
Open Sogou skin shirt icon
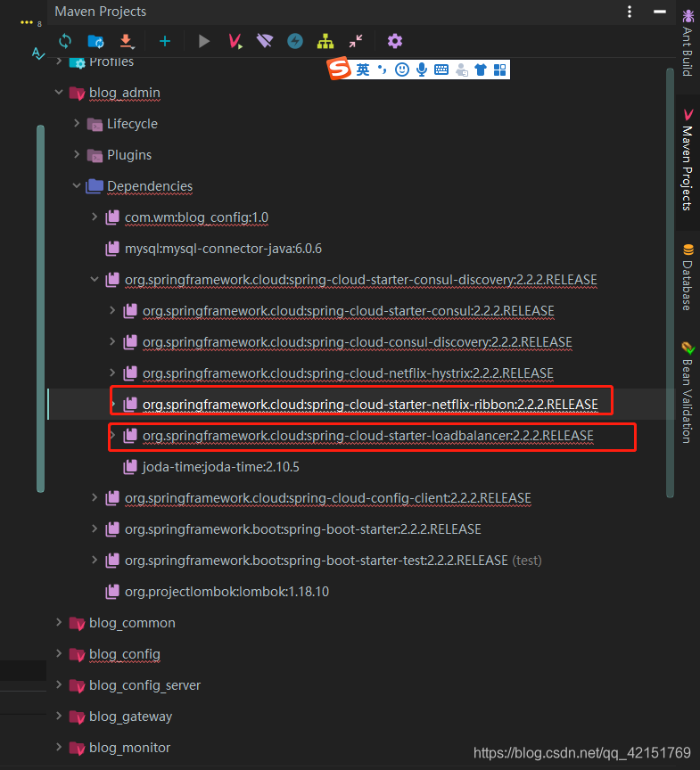pos(481,70)
